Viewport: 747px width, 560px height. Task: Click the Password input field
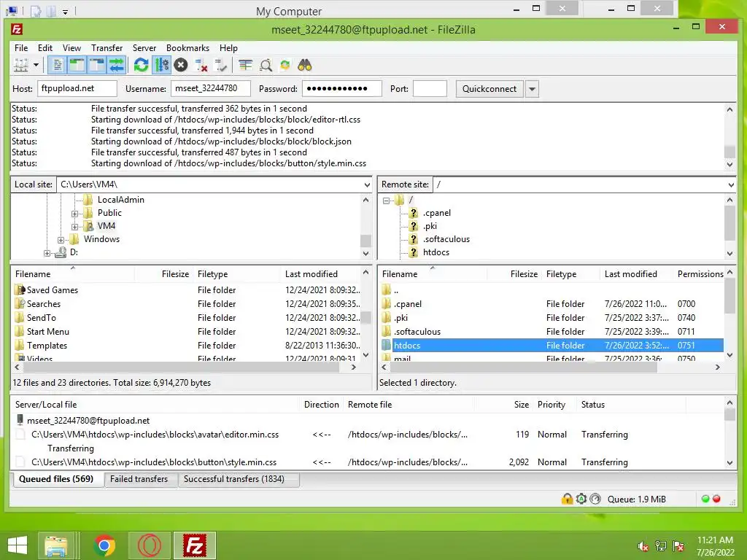[342, 88]
